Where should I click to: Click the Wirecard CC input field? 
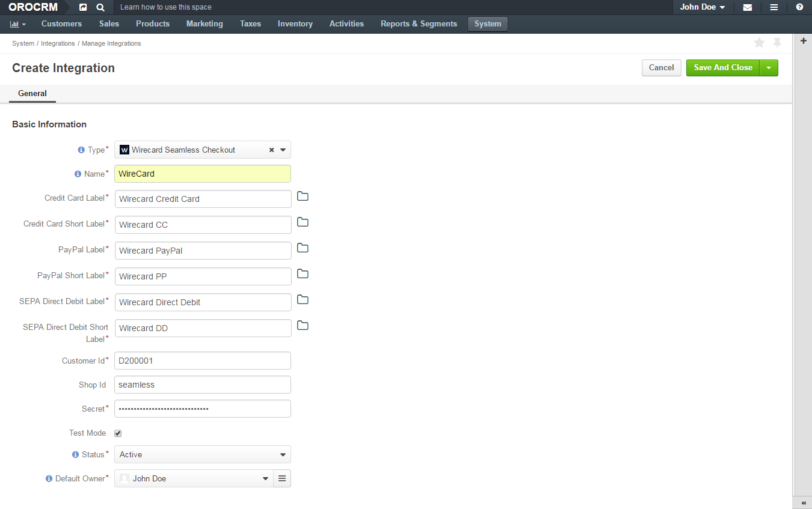[203, 225]
